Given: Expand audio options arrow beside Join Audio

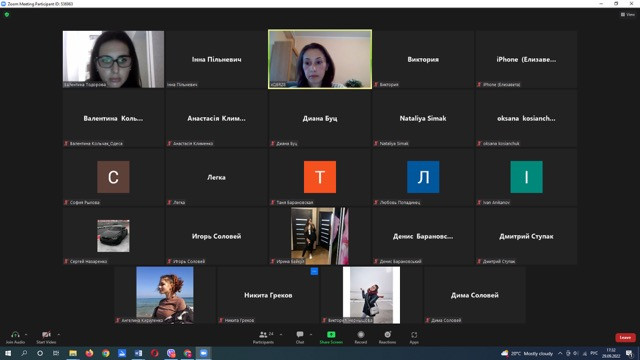Looking at the screenshot, I should [26, 335].
